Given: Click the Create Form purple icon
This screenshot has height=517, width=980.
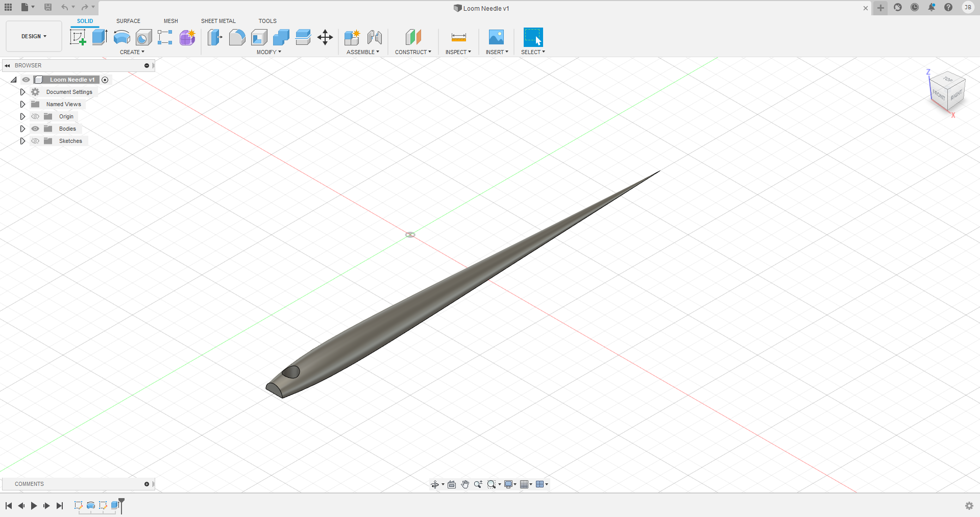Looking at the screenshot, I should tap(187, 37).
